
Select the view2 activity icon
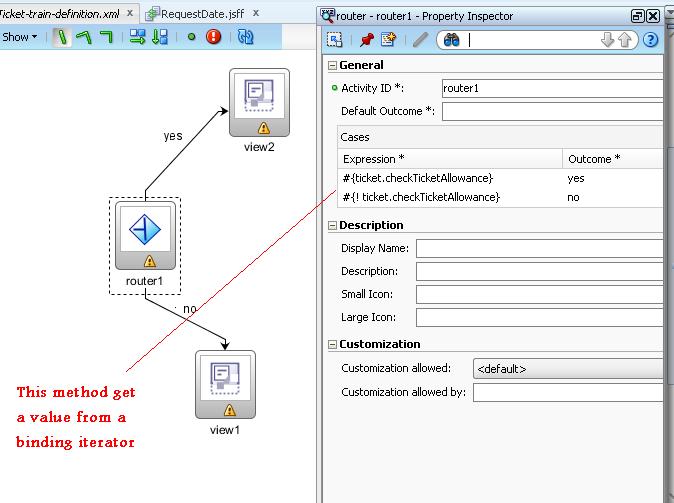click(x=259, y=101)
